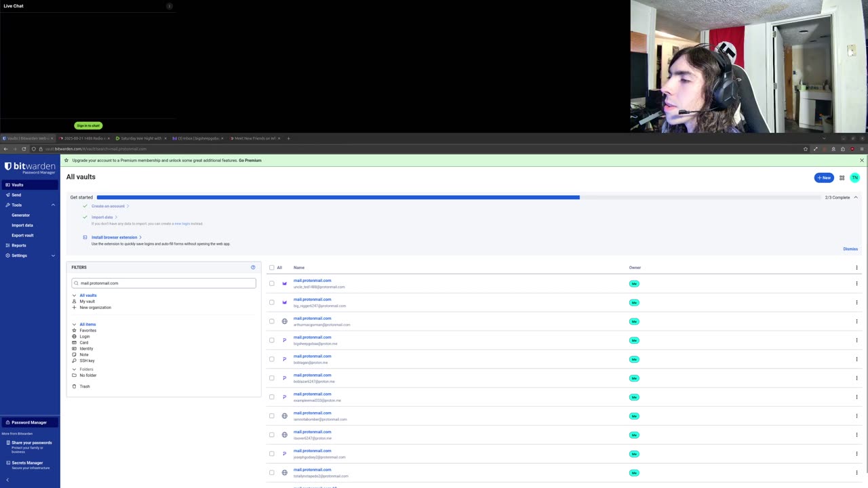Click the Share your passwords icon

click(x=8, y=443)
